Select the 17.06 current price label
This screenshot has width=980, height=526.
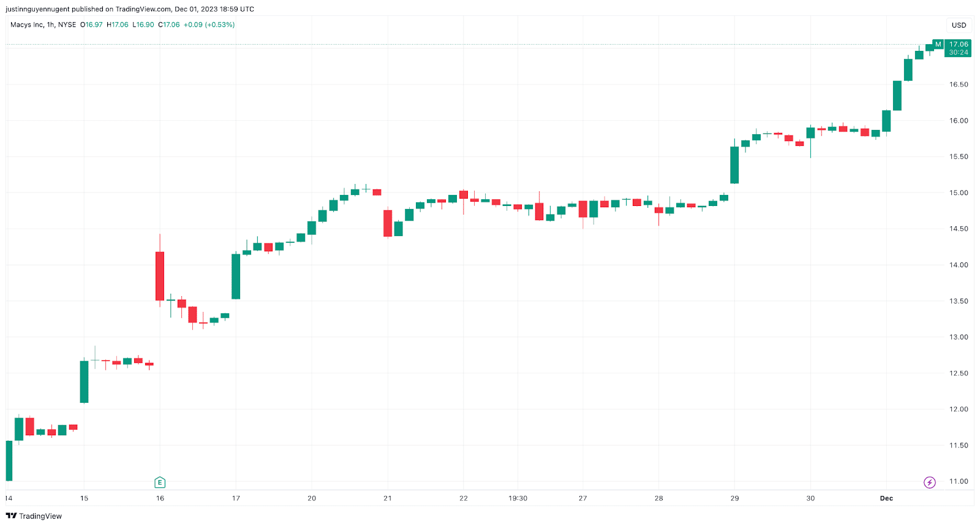pos(959,44)
